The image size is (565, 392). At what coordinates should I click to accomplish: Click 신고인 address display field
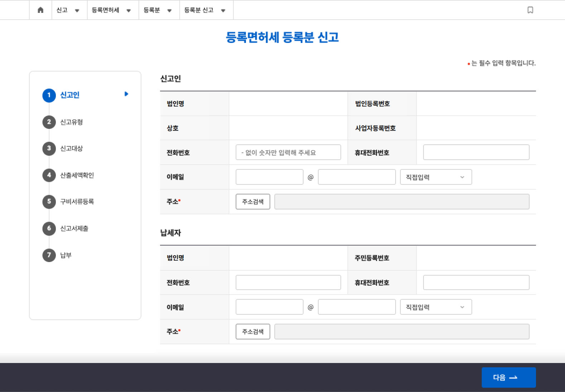(x=402, y=202)
